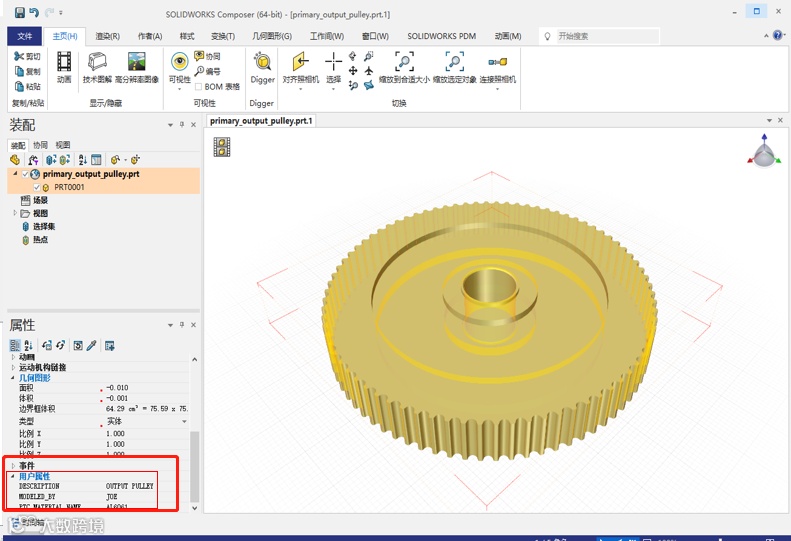Click the 粘贴 (Paste) button
Viewport: 791px width, 541px height.
tap(27, 86)
